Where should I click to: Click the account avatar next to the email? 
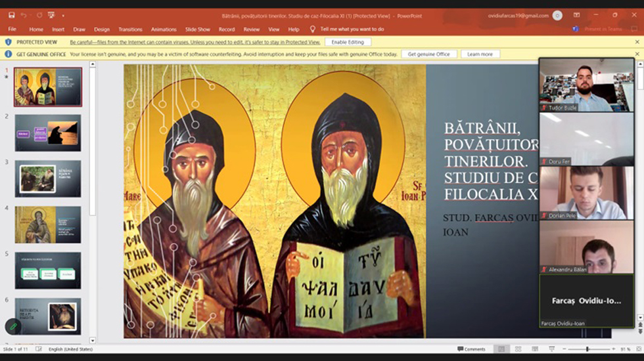tap(557, 16)
